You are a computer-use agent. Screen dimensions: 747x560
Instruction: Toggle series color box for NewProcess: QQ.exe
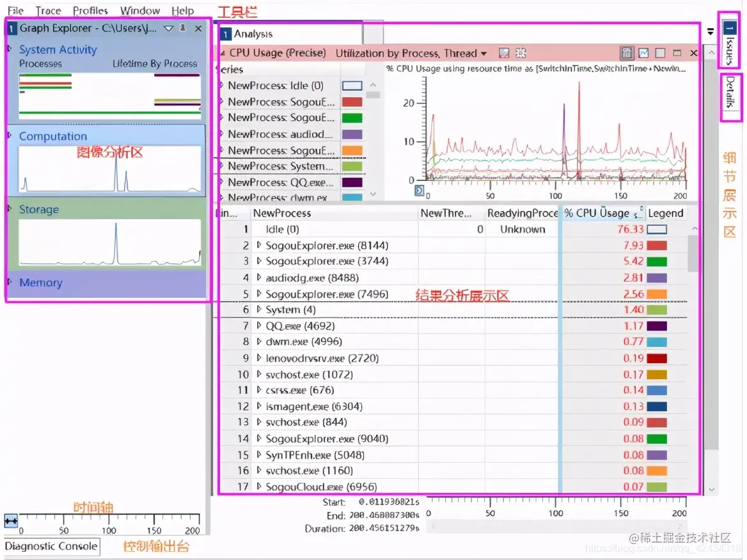352,182
